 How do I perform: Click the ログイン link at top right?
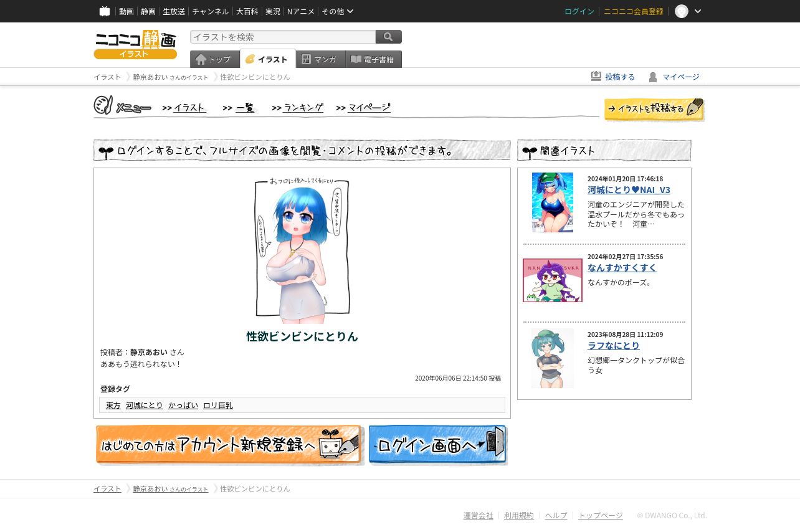pos(579,11)
